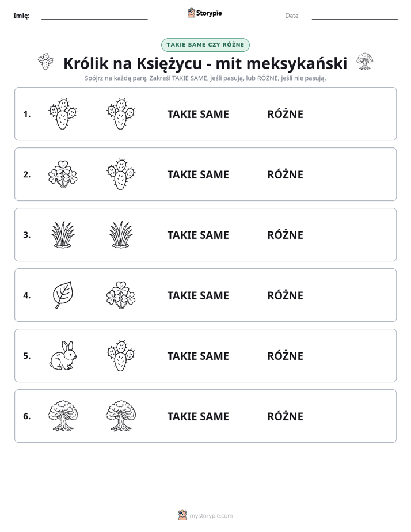Select the rabbit picture in row 5

pyautogui.click(x=63, y=355)
